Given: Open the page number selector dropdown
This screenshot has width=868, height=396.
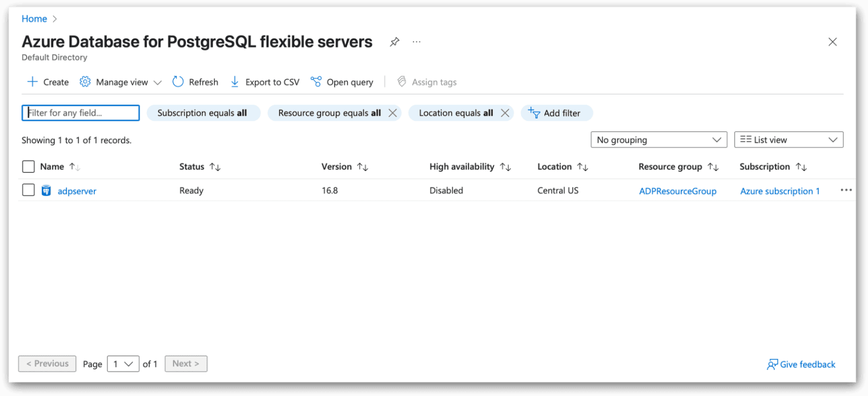Looking at the screenshot, I should click(123, 364).
